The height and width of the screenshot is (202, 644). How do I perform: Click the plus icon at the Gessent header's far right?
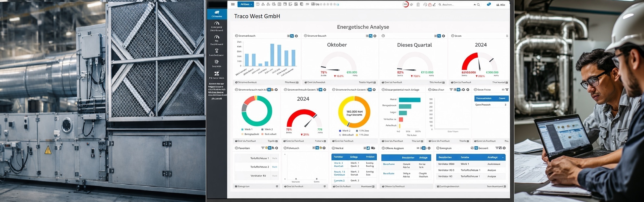pyautogui.click(x=504, y=148)
